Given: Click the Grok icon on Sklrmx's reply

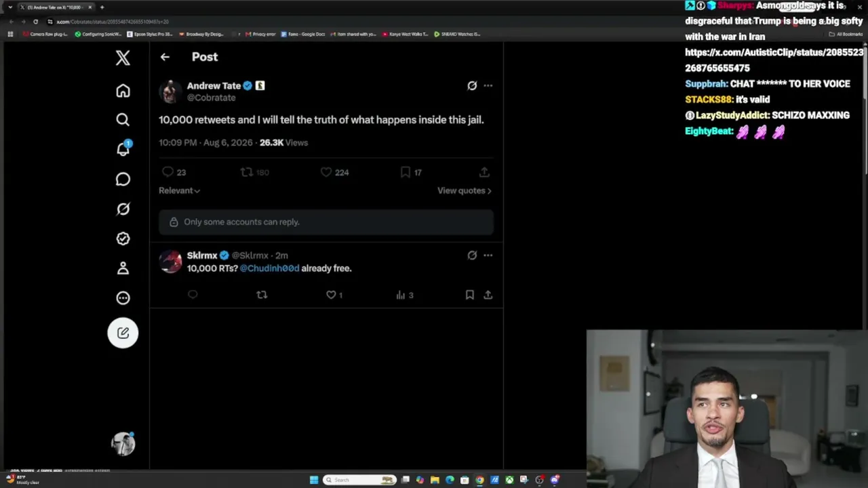Looking at the screenshot, I should click(x=472, y=256).
